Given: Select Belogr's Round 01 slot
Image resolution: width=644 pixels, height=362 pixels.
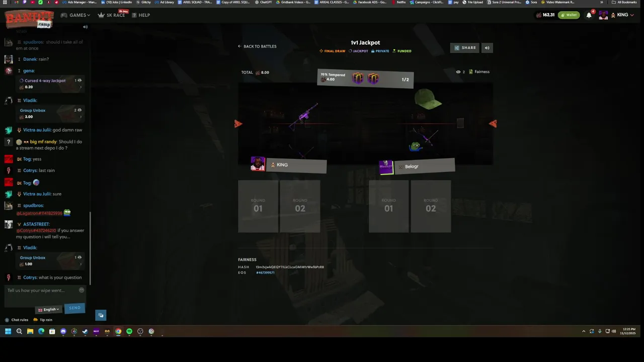Looking at the screenshot, I should [389, 206].
